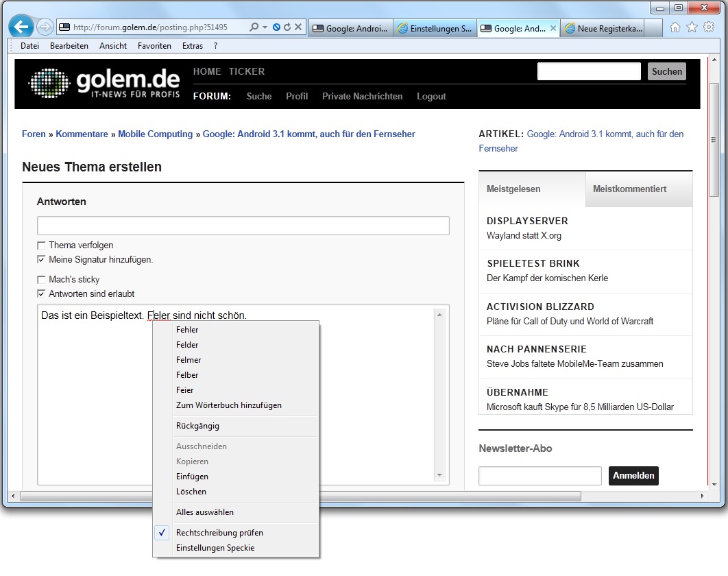Switch to the 'Meistkommentiert' tab
The height and width of the screenshot is (576, 728).
click(x=629, y=189)
